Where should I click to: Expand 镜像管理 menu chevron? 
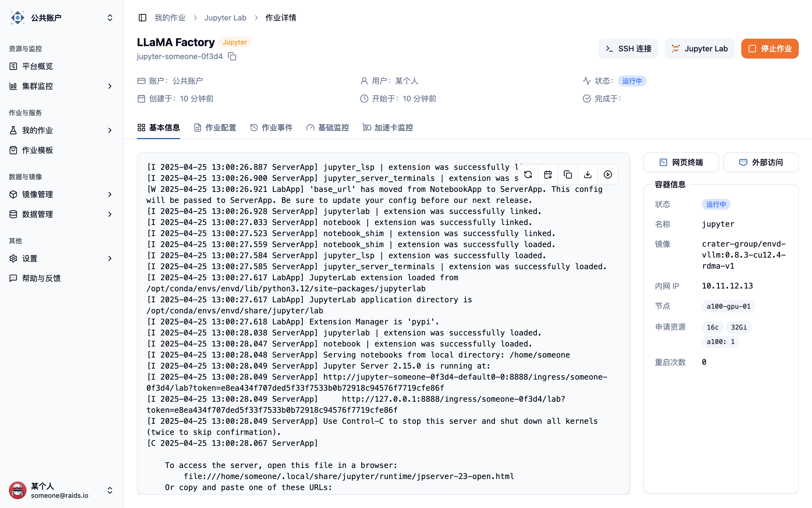coord(110,194)
